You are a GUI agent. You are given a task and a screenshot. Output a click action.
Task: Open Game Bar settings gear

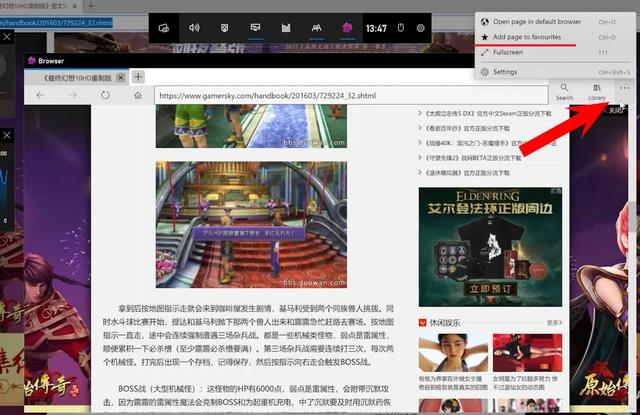point(421,28)
